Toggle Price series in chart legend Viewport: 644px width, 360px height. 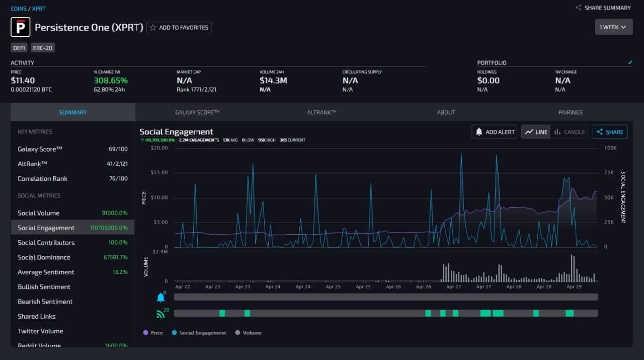coord(153,333)
